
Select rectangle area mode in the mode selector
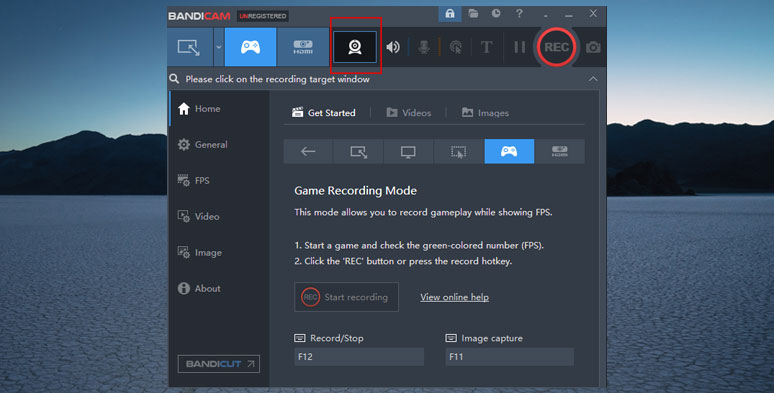(358, 151)
